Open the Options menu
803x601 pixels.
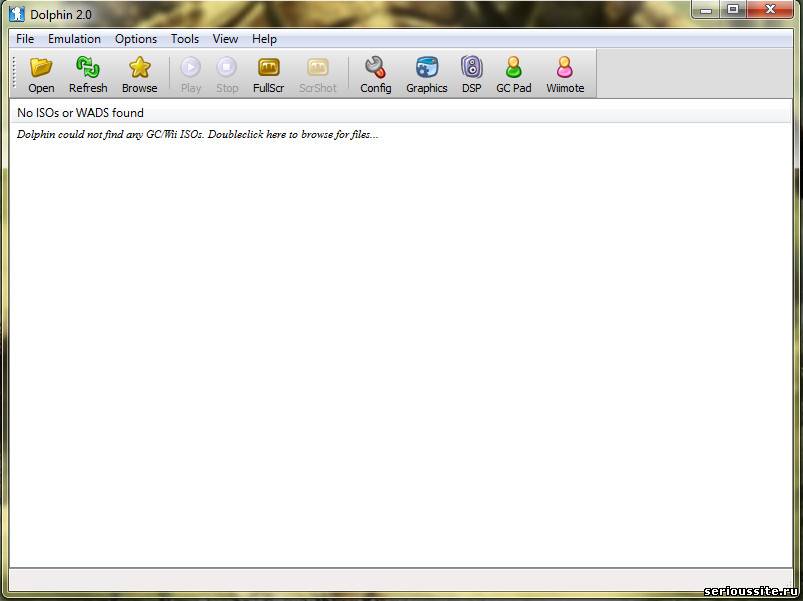click(x=136, y=39)
